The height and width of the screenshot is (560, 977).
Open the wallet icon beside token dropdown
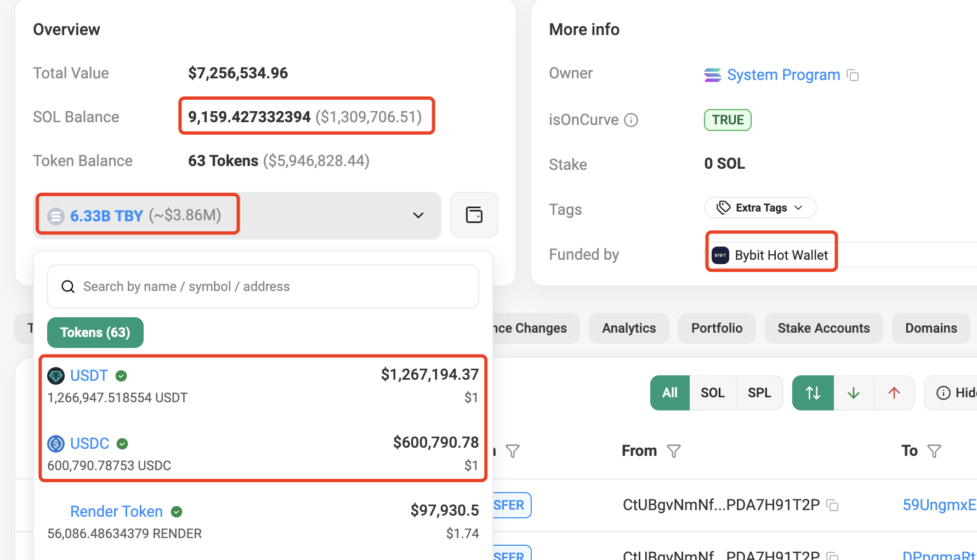(x=474, y=215)
